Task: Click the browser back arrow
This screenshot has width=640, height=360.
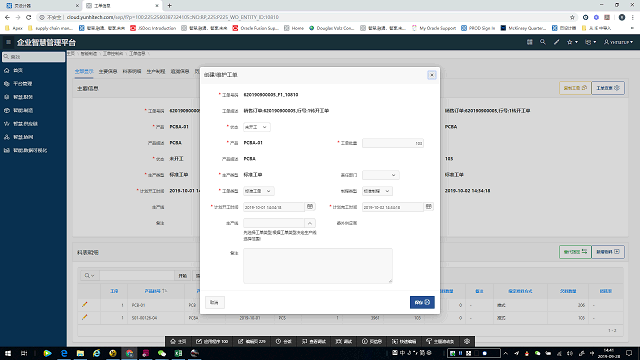Action: 7,17
